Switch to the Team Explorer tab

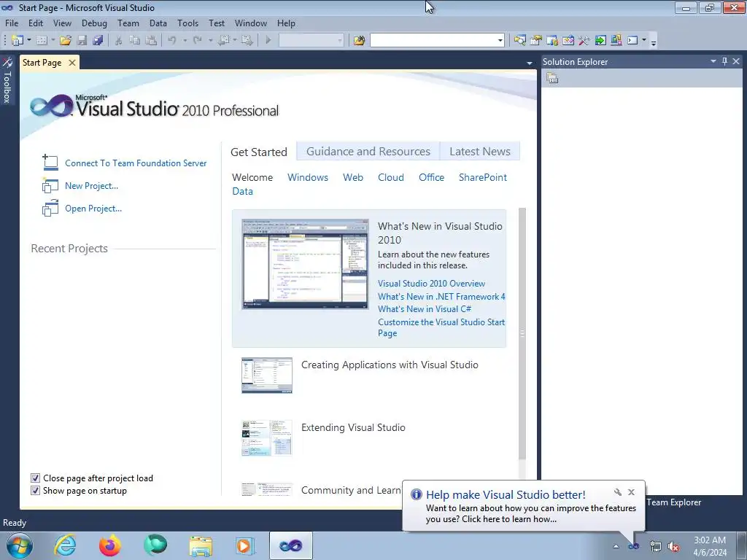(673, 502)
